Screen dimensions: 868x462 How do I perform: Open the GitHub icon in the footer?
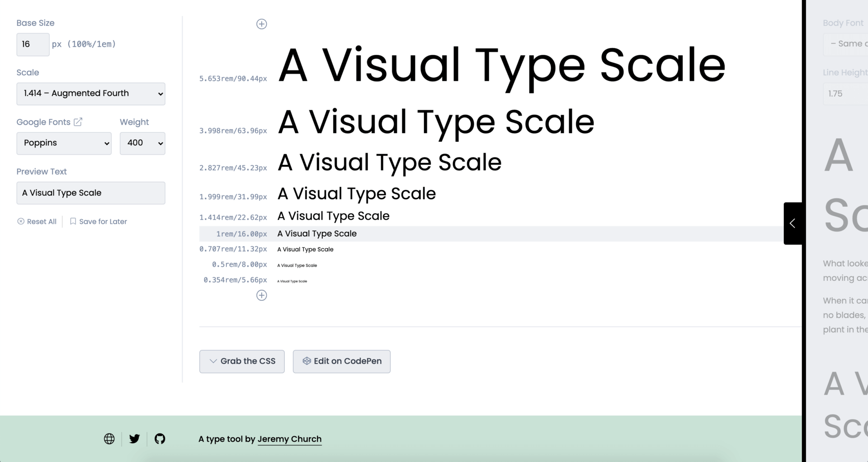[x=160, y=439]
